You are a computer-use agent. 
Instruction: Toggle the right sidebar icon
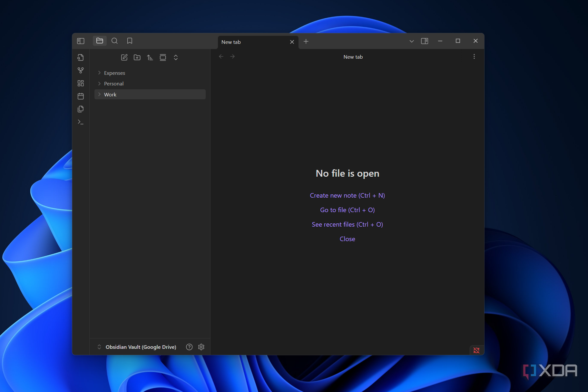(425, 41)
